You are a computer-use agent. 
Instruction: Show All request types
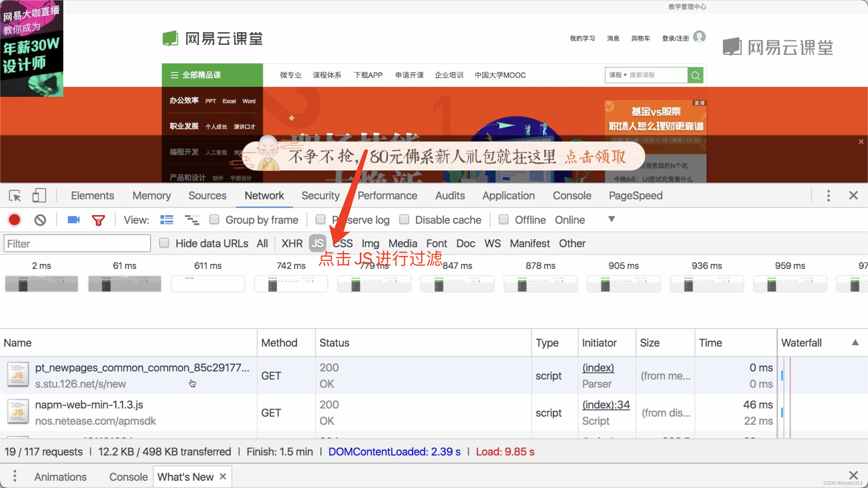(262, 243)
